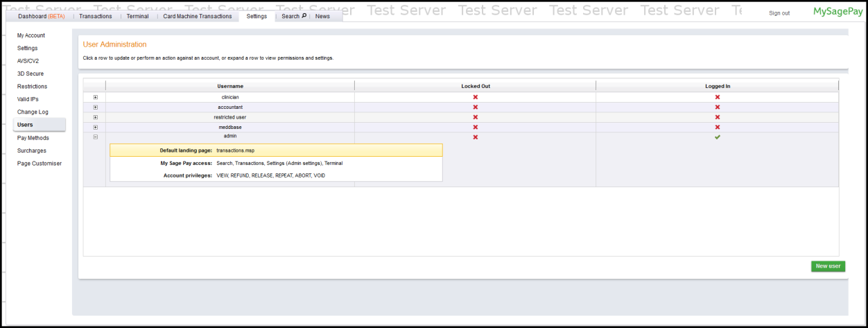This screenshot has width=868, height=328.
Task: Collapse the admin user row
Action: (95, 137)
